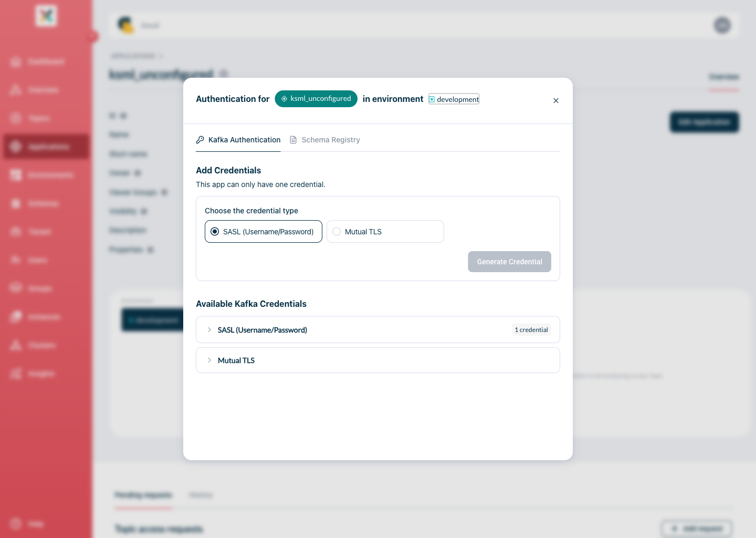Click the "1 credential" count badge
Viewport: 756px width, 538px height.
(x=531, y=330)
